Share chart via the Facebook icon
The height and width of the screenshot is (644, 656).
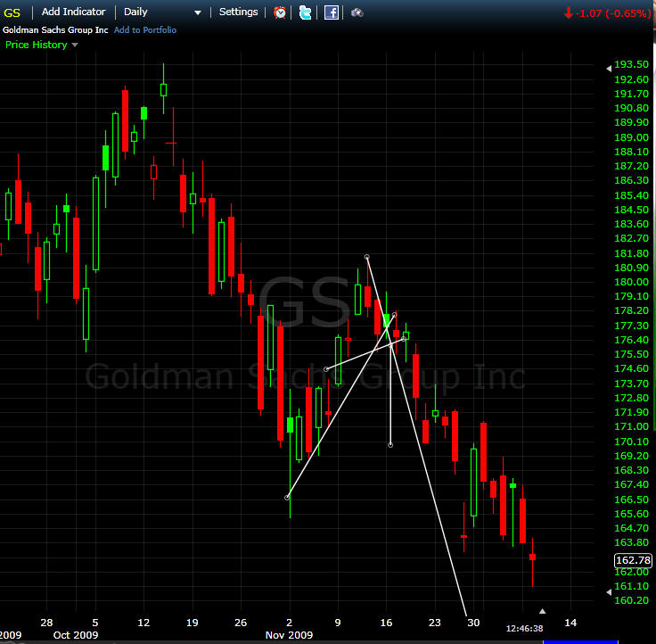tap(331, 12)
